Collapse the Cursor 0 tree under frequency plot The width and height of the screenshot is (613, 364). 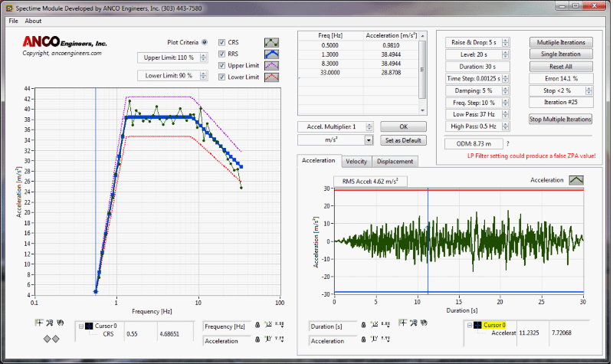click(x=81, y=326)
